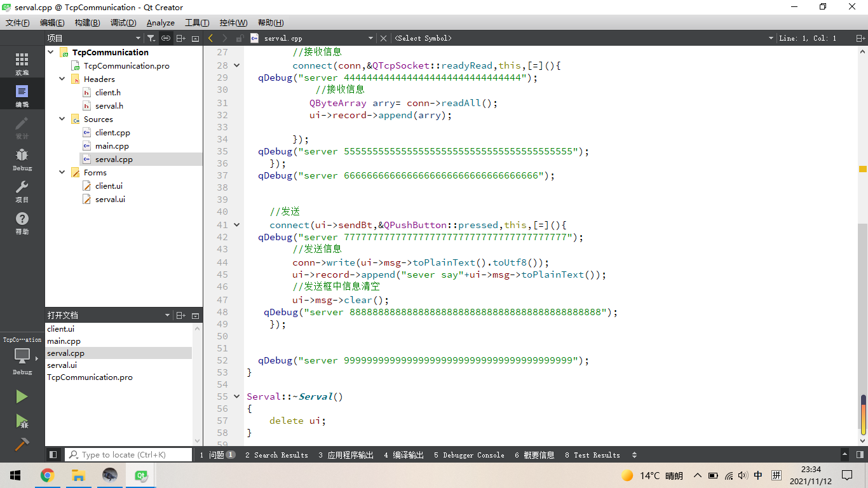Show the Debugger Console pane

pyautogui.click(x=469, y=455)
